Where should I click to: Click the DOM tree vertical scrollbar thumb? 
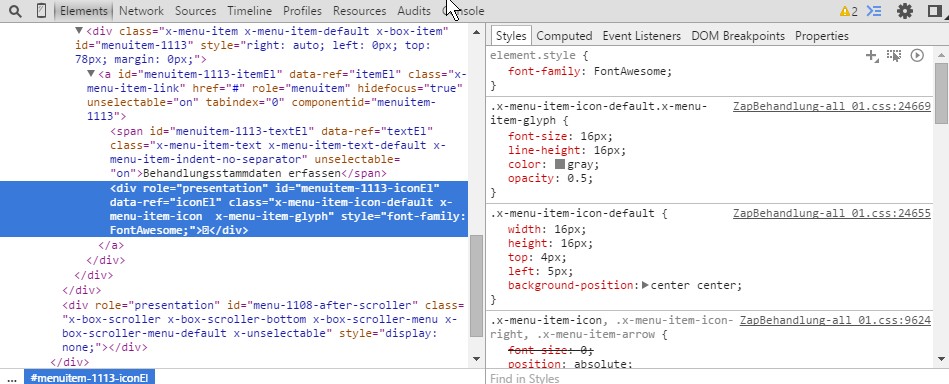pos(477,285)
